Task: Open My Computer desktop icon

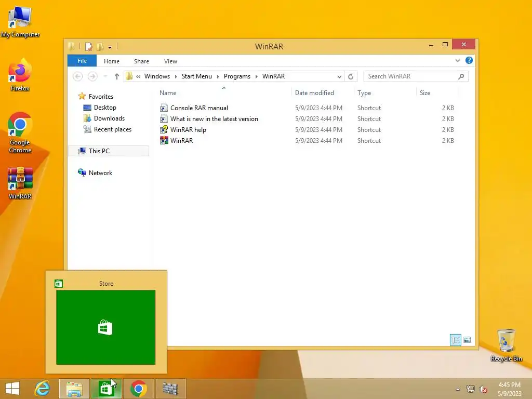Action: (20, 22)
